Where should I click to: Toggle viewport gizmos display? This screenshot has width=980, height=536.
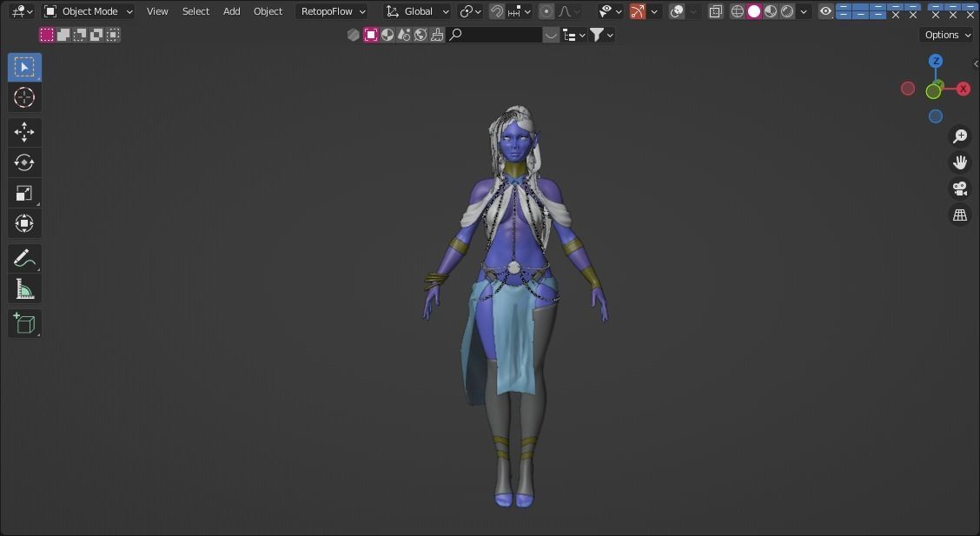(637, 11)
